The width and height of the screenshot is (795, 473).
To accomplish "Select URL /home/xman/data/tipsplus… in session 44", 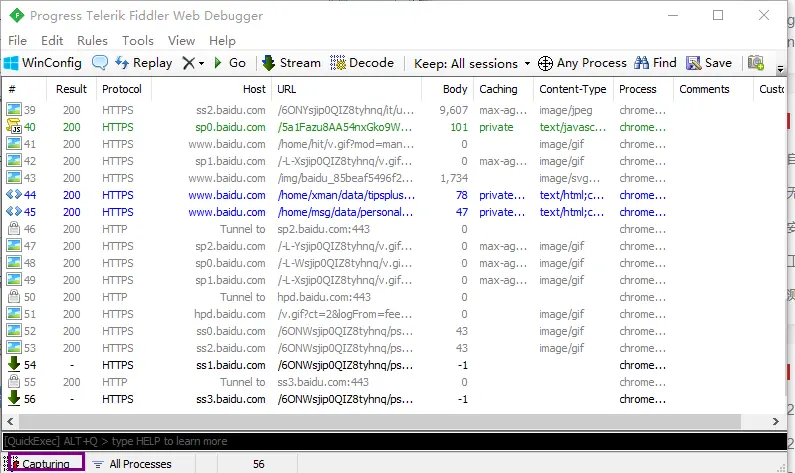I will pos(346,195).
